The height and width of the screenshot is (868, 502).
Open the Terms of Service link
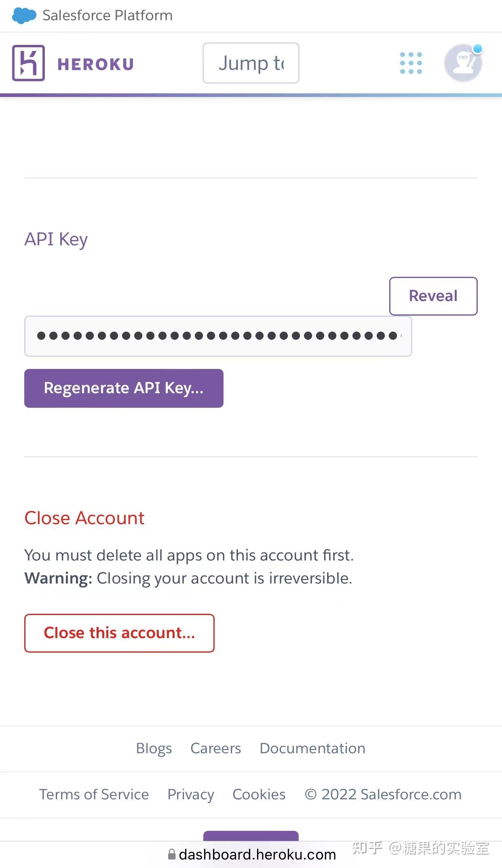coord(94,795)
